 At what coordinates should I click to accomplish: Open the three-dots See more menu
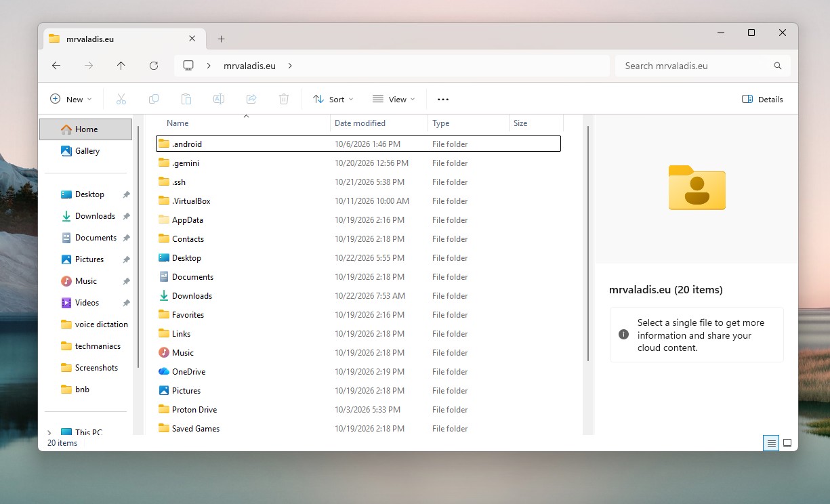click(443, 99)
